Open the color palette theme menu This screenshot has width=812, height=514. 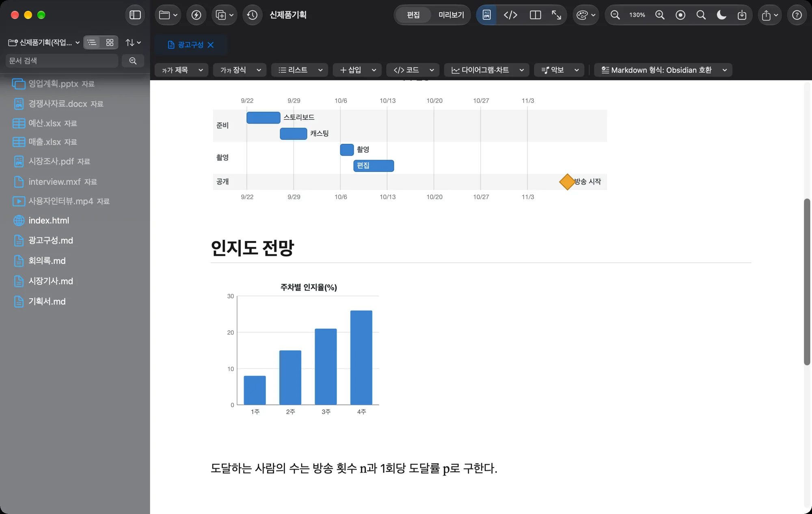point(585,15)
